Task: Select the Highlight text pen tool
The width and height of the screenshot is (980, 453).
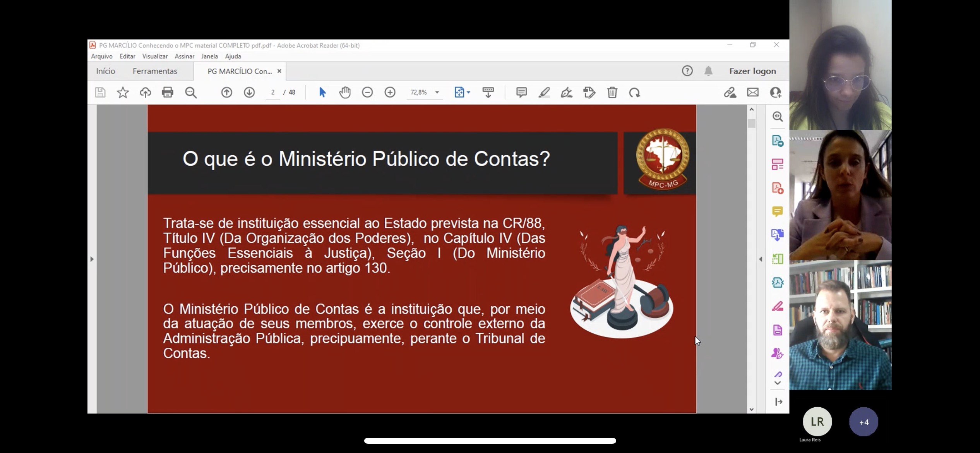Action: [x=544, y=93]
